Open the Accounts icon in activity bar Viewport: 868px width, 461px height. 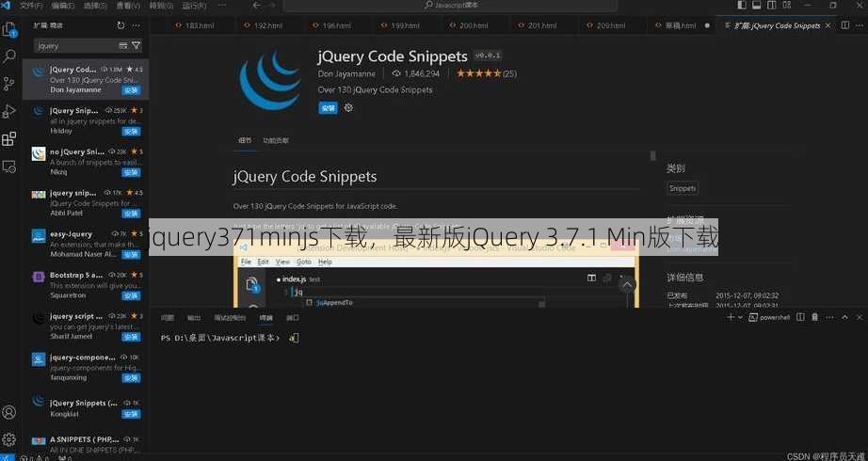click(x=8, y=412)
